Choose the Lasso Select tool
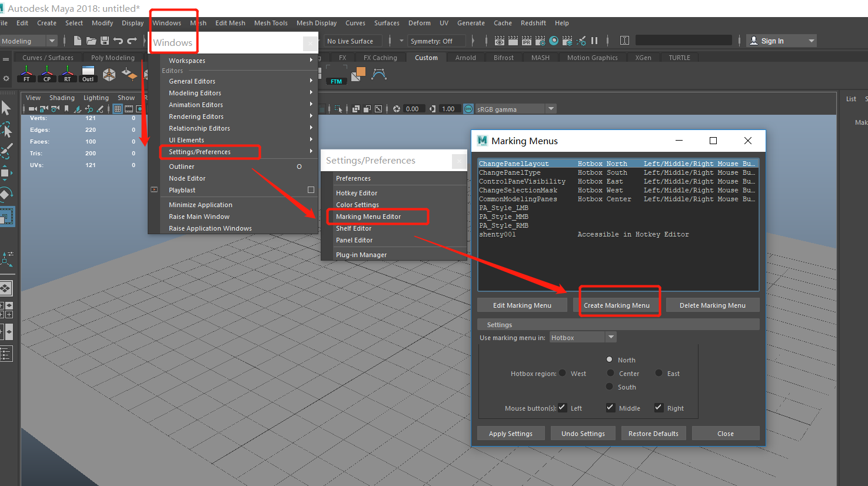 click(x=6, y=129)
